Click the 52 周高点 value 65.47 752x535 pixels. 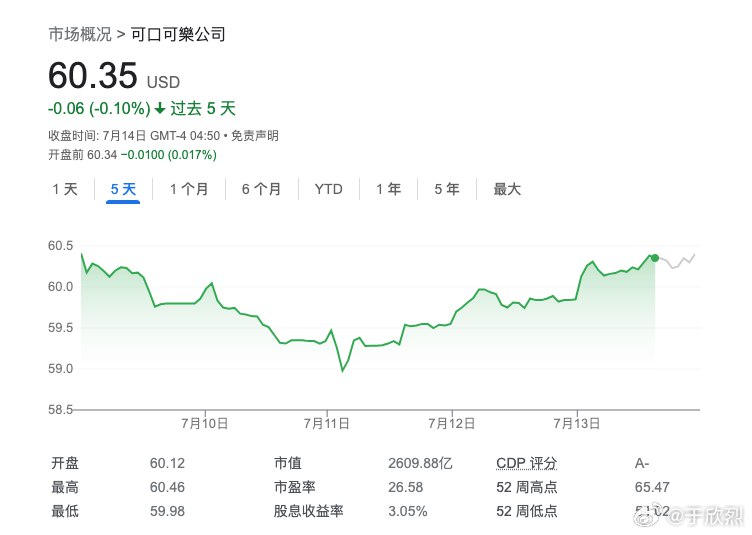click(x=652, y=487)
